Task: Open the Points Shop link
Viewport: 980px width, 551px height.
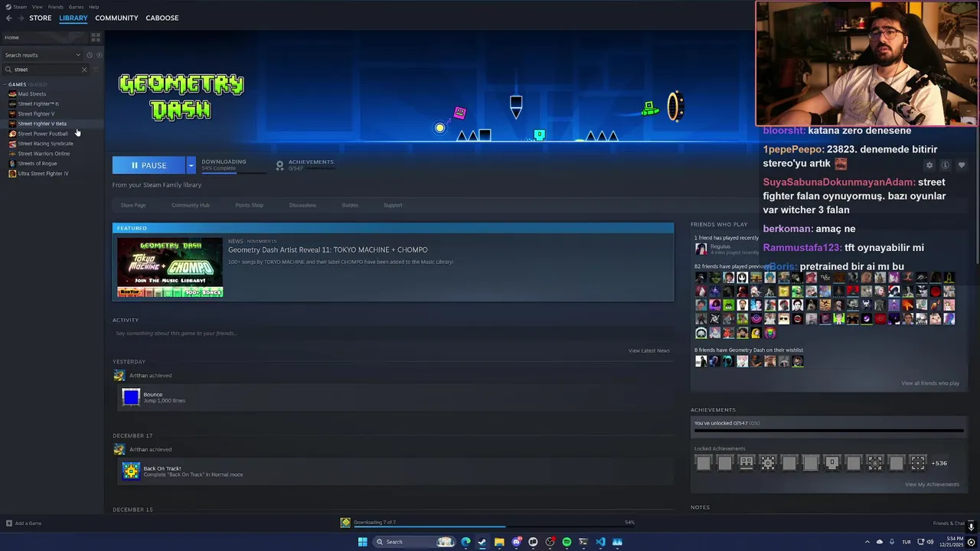Action: [x=250, y=205]
